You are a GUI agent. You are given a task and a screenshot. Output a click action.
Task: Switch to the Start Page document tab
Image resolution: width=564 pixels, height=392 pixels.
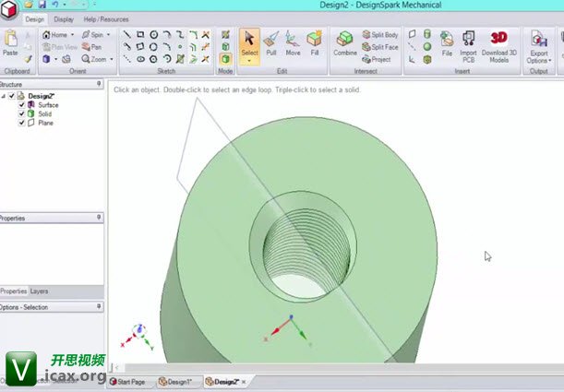pyautogui.click(x=127, y=381)
